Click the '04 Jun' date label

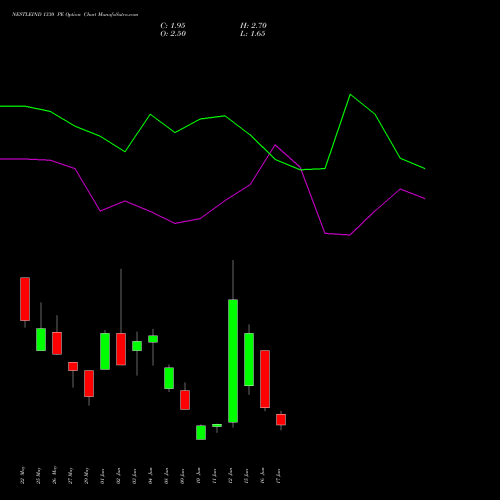pyautogui.click(x=150, y=476)
